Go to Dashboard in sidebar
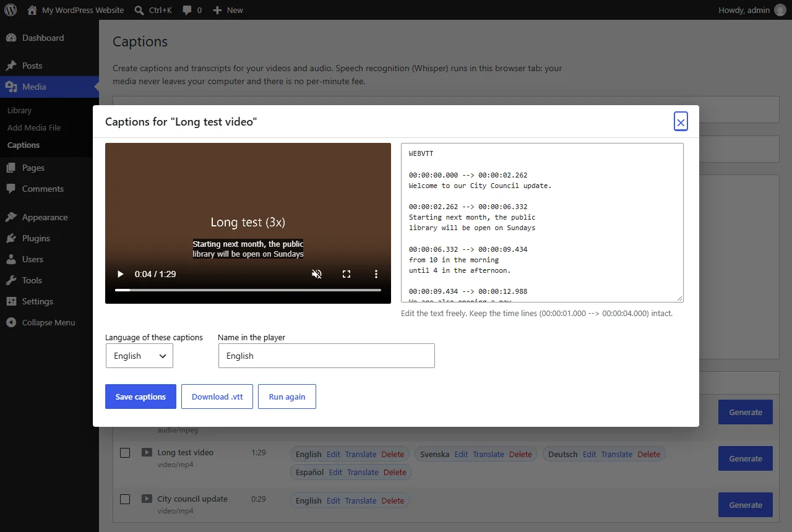This screenshot has height=532, width=792. click(x=49, y=38)
